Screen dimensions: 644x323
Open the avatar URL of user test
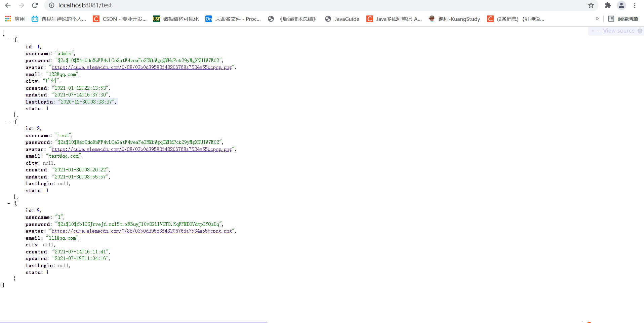pyautogui.click(x=142, y=149)
